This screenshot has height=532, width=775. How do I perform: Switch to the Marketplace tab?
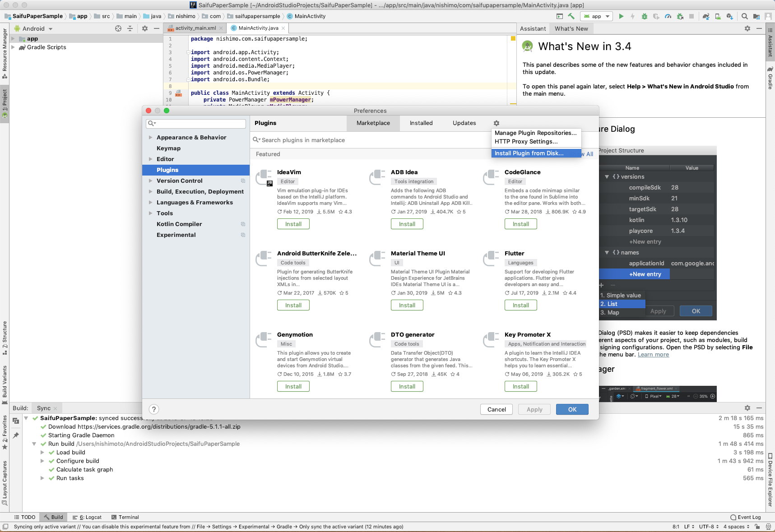[373, 123]
